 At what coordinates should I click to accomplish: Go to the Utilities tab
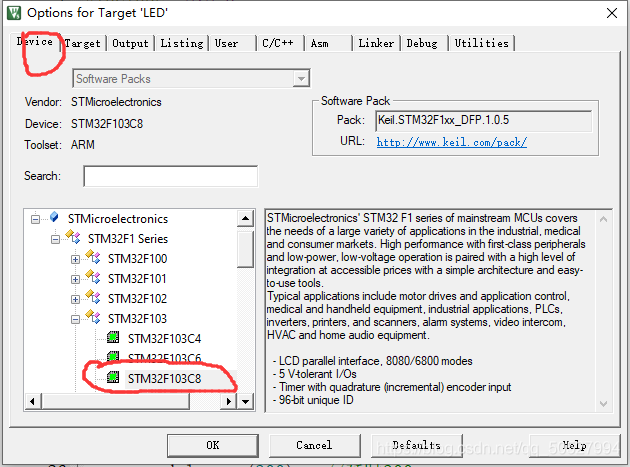[x=481, y=43]
